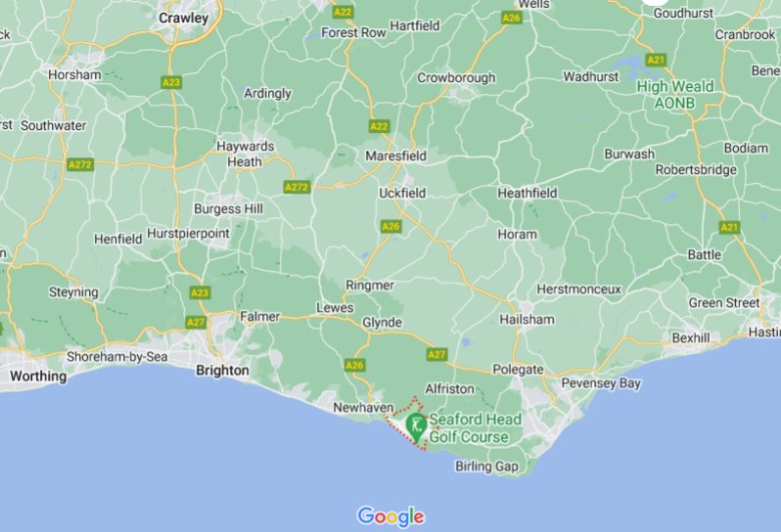This screenshot has height=532, width=781.
Task: Select the Birling Gap label
Action: 486,466
